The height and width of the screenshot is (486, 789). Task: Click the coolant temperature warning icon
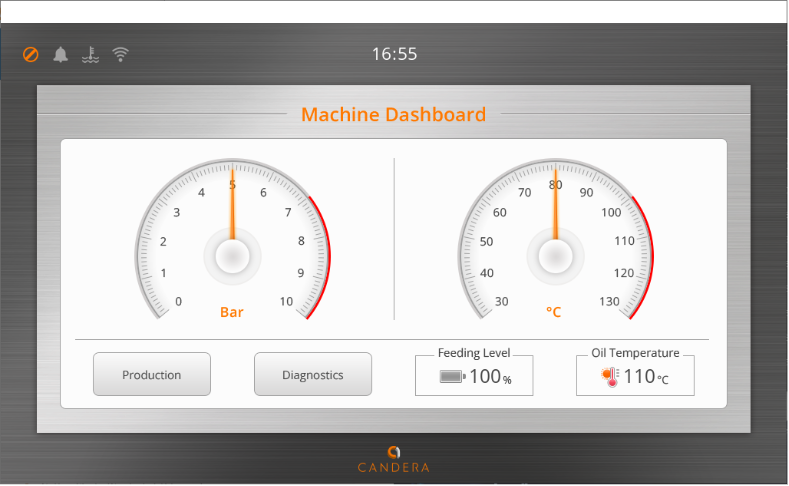pos(91,54)
